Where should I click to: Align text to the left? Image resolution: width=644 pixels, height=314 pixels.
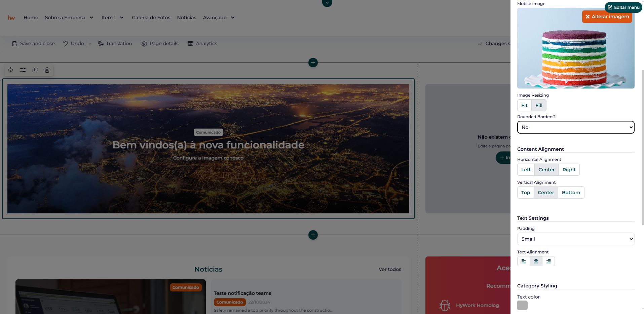click(x=523, y=261)
